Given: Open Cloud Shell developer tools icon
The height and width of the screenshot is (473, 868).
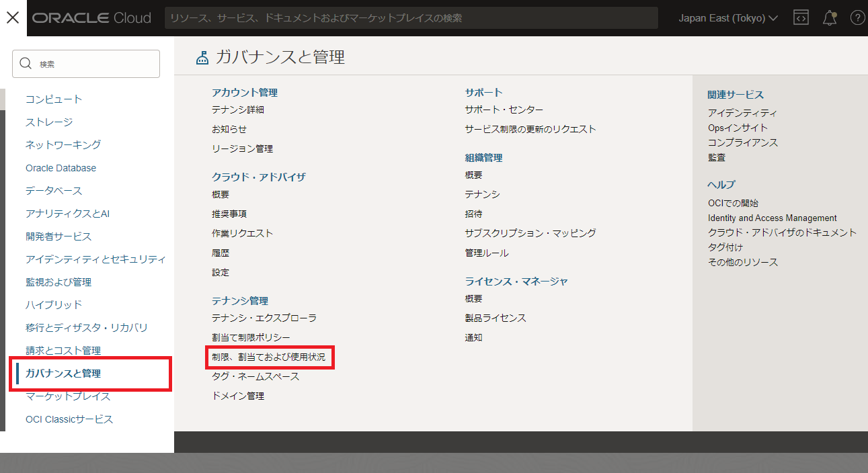Looking at the screenshot, I should click(x=801, y=18).
